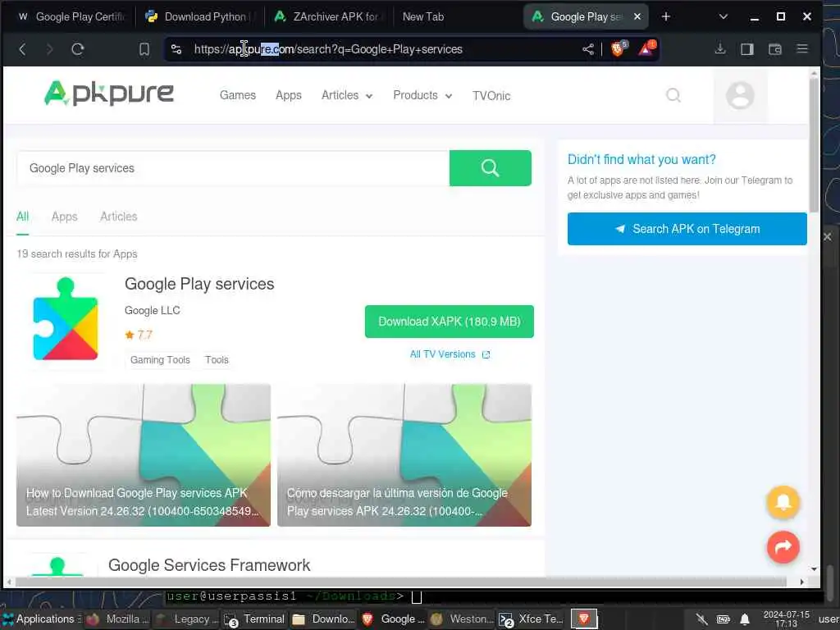
Task: Share the page via the share icon
Action: [587, 49]
